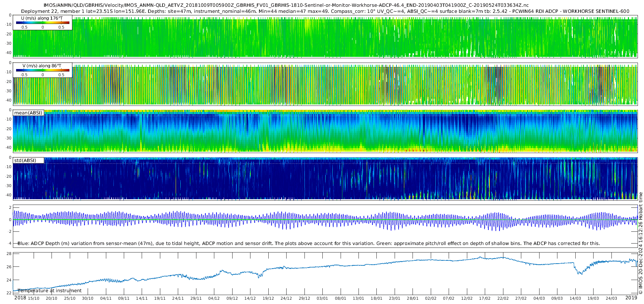Select the 'V (m/s) along 86°T' legend text

(x=42, y=66)
